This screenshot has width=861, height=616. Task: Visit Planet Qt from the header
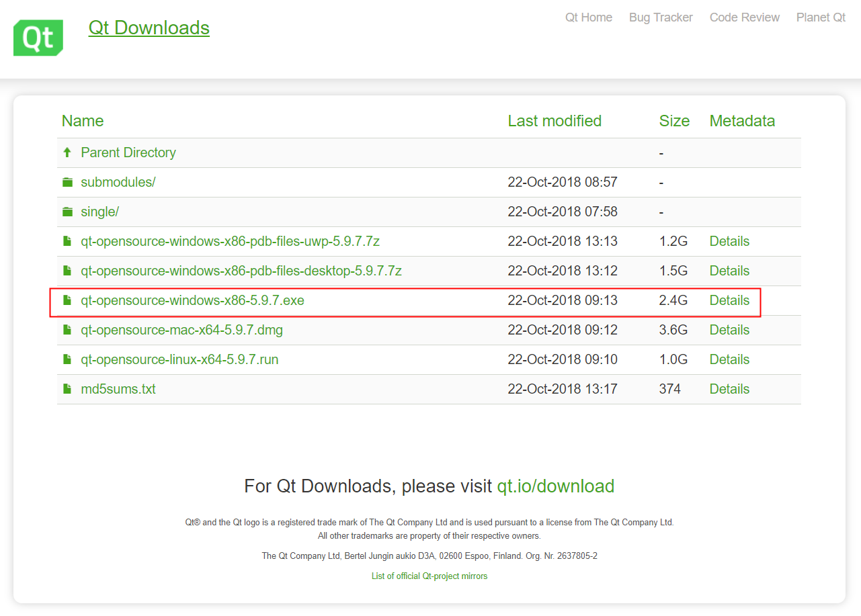tap(821, 17)
